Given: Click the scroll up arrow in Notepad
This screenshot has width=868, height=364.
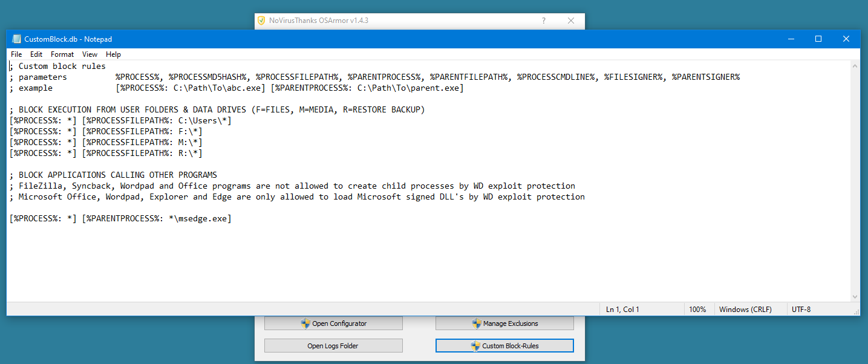Looking at the screenshot, I should click(855, 65).
